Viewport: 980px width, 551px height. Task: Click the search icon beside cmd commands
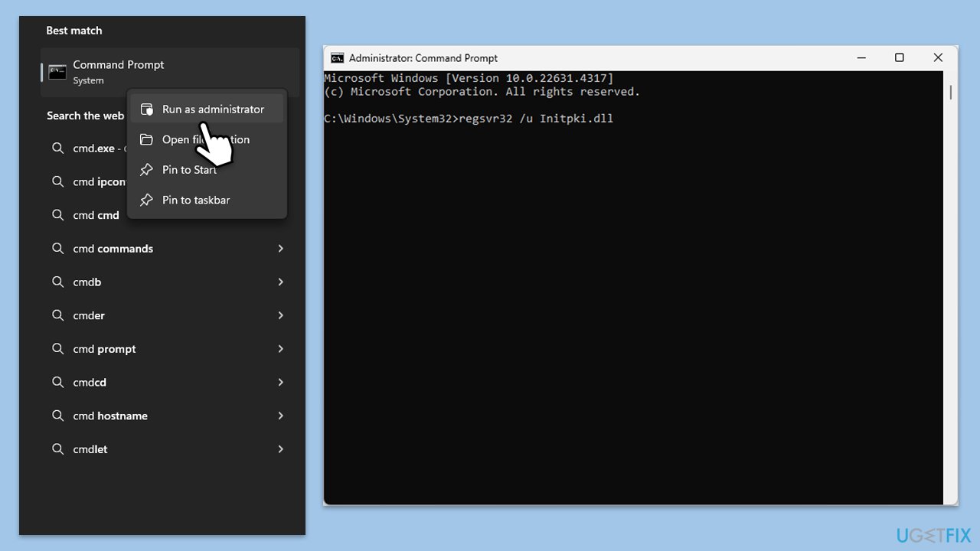[x=58, y=249]
